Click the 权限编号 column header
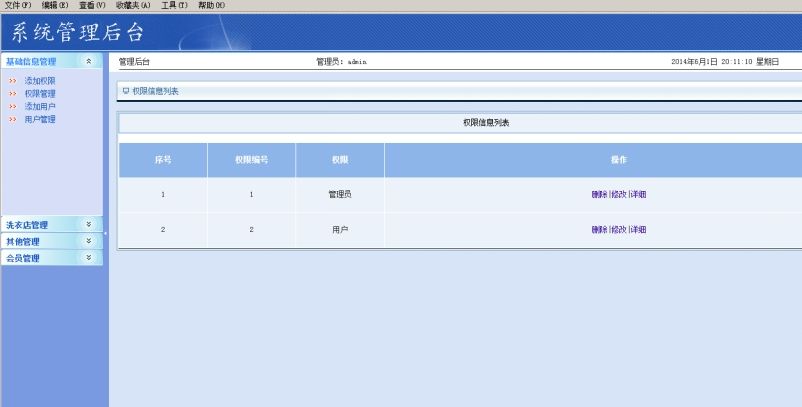This screenshot has height=407, width=802. pyautogui.click(x=251, y=160)
